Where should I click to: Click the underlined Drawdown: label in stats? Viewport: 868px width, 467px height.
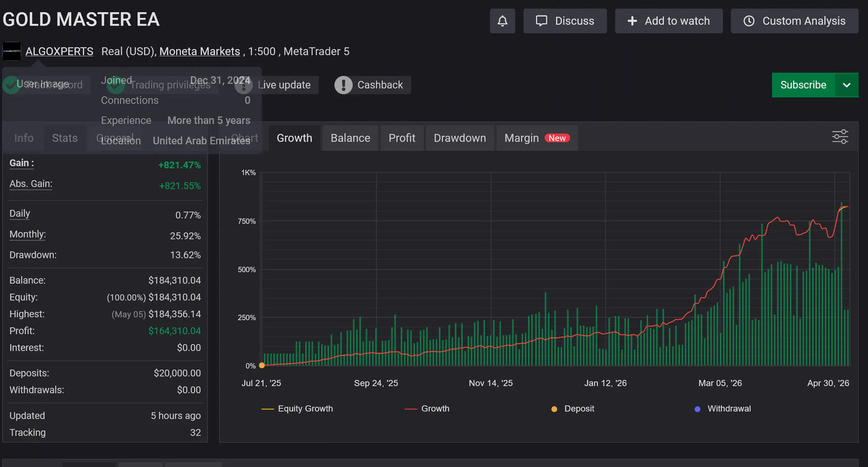(33, 255)
